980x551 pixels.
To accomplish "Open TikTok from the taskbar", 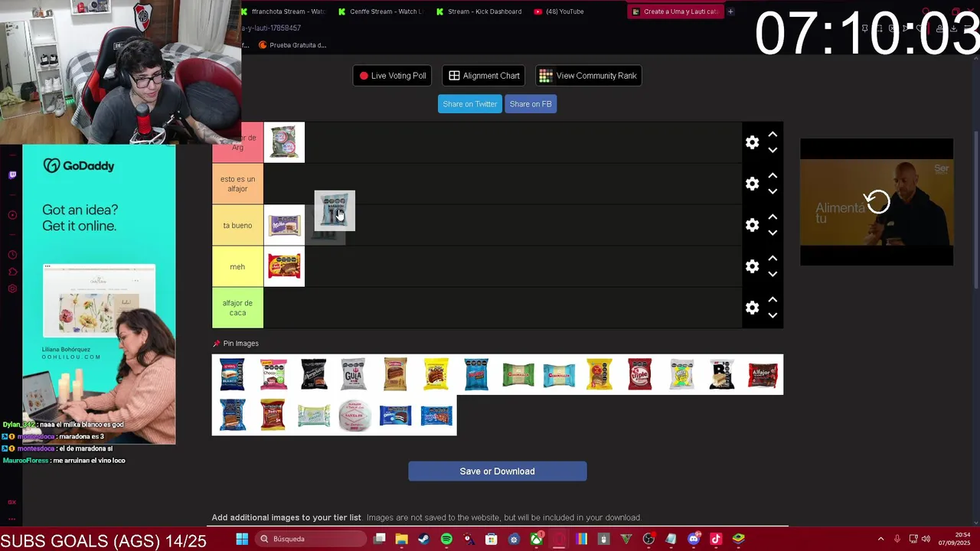I will pyautogui.click(x=716, y=539).
